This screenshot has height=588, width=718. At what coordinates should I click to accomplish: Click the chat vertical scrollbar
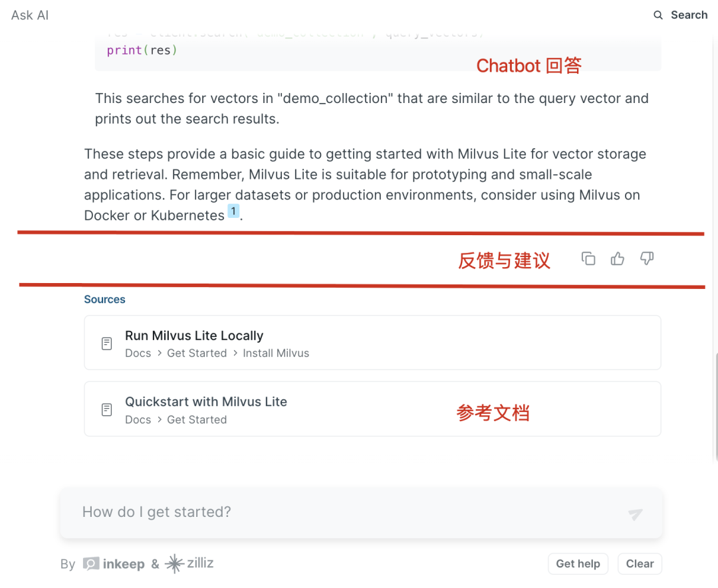click(715, 407)
